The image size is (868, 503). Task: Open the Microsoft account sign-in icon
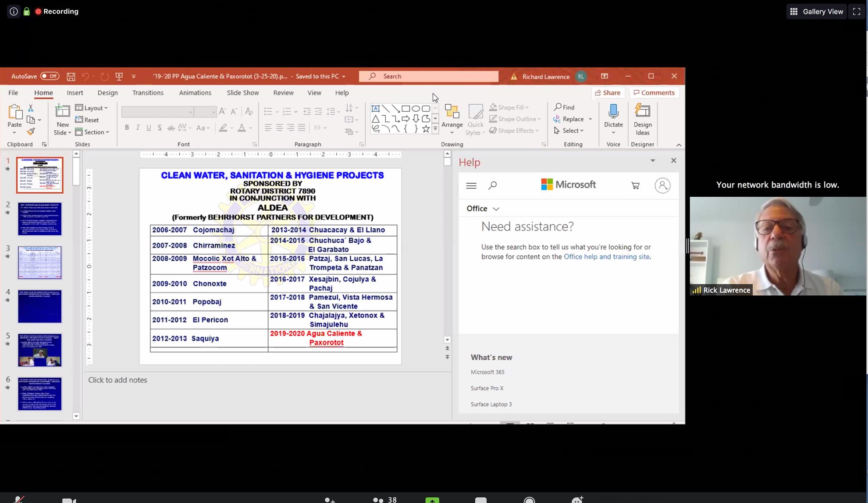point(662,186)
